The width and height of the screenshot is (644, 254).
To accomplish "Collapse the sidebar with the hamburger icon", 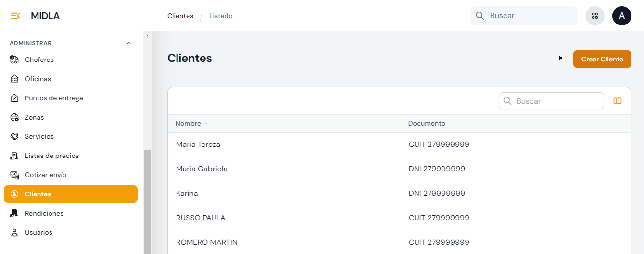I will tap(15, 16).
